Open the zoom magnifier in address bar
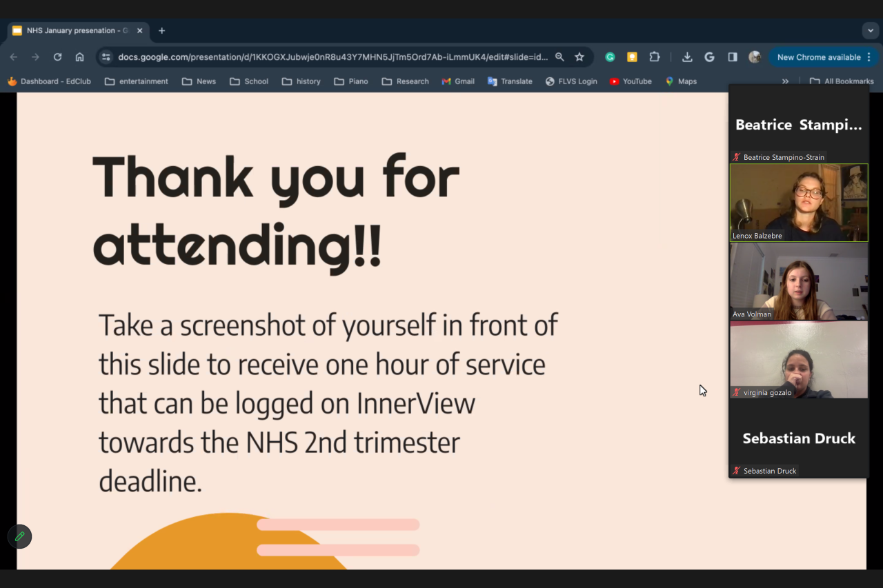Screen dimensions: 883x588 tap(559, 57)
